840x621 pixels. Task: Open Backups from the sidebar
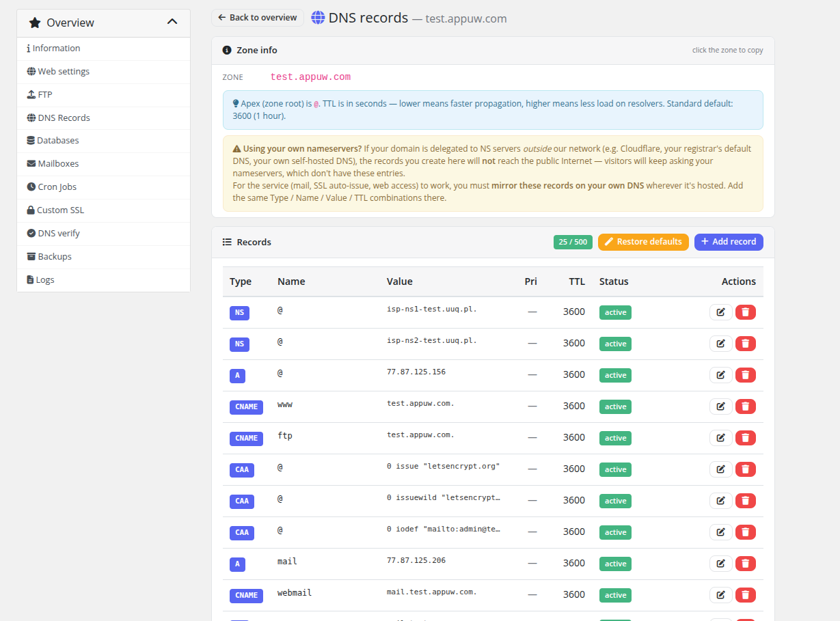coord(103,257)
